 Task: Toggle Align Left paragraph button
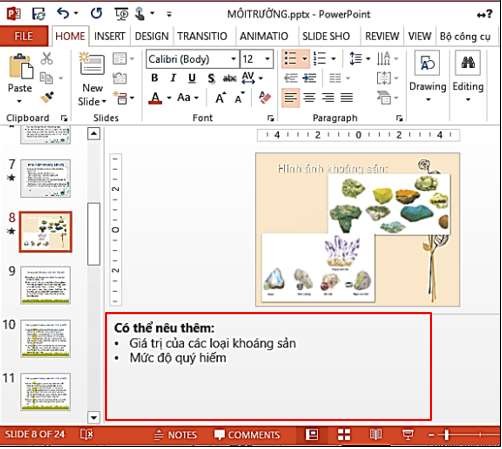point(291,98)
